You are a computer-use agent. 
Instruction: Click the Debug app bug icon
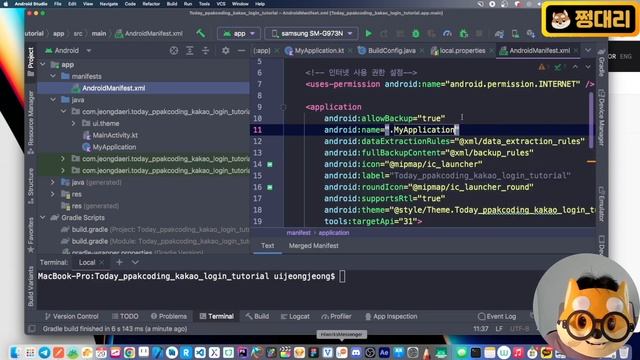click(416, 33)
